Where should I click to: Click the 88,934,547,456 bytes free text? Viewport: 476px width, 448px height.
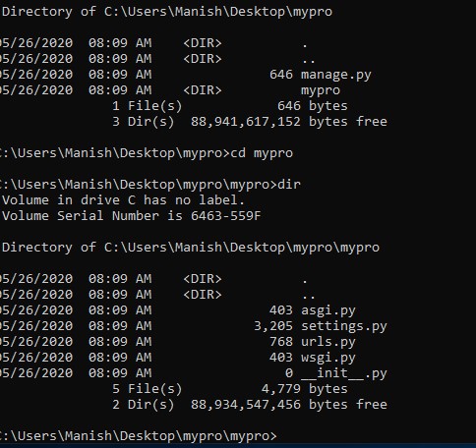click(x=289, y=405)
